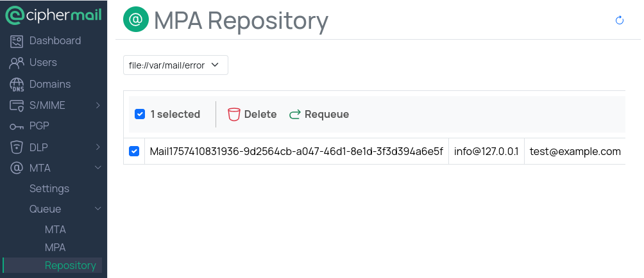Screen dimensions: 644x278
Task: Select the Repository menu item
Action: pos(70,265)
